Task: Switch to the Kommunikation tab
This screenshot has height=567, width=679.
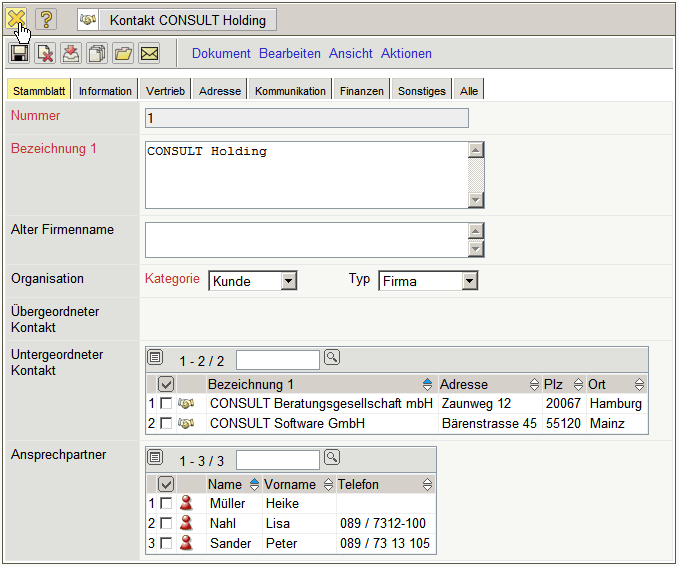Action: (290, 91)
